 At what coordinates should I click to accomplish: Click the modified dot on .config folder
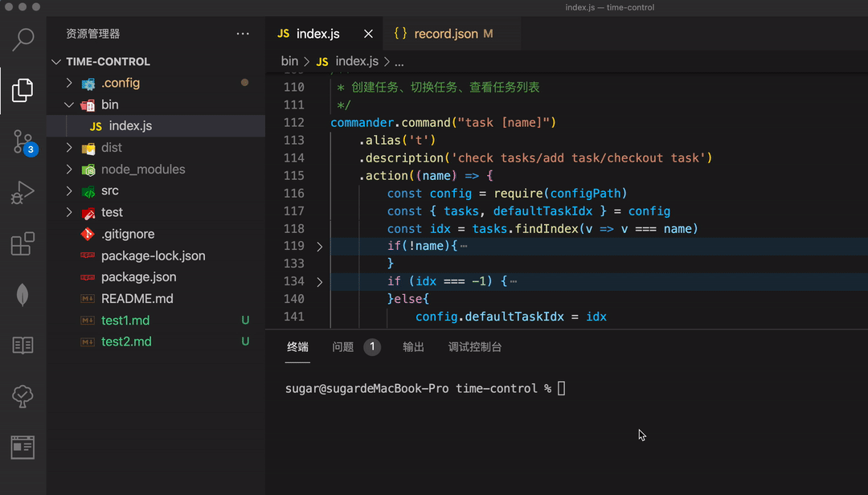click(244, 83)
